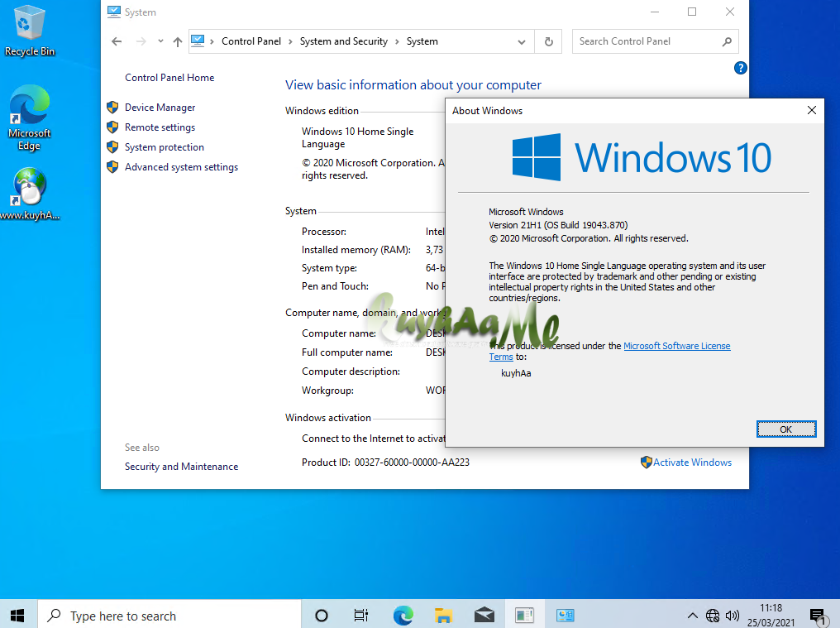Image resolution: width=840 pixels, height=628 pixels.
Task: Switch to the About Windows taskbar item
Action: [x=524, y=615]
